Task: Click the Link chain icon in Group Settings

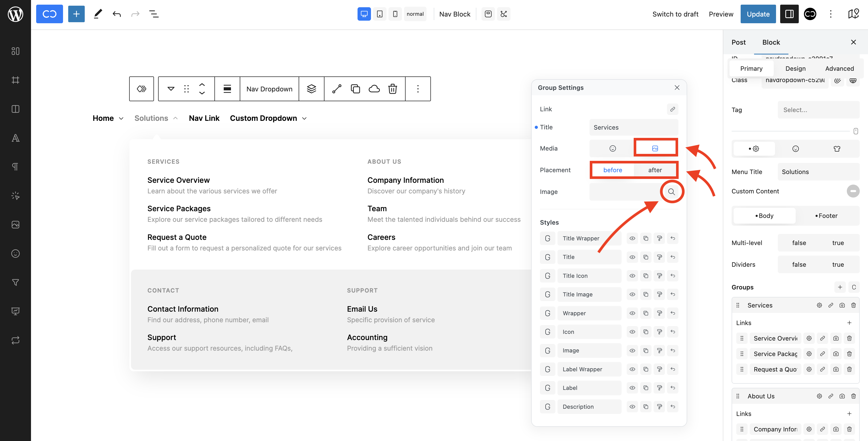Action: pyautogui.click(x=672, y=109)
